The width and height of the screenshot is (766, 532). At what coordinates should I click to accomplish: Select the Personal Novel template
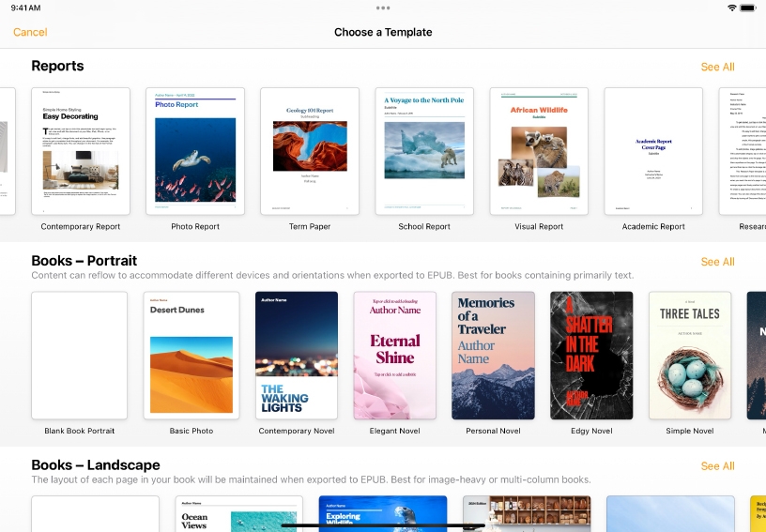493,355
